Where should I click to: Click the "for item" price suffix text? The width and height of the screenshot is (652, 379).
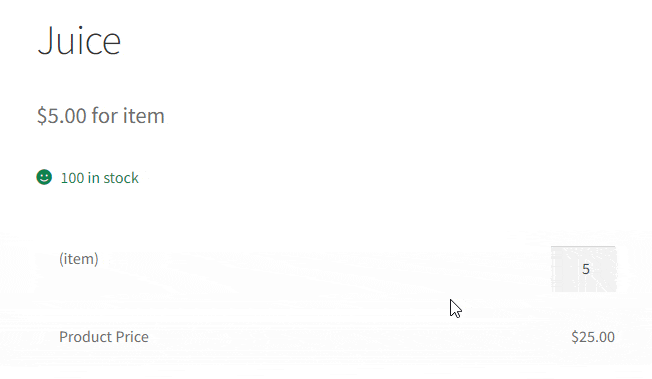tap(128, 116)
